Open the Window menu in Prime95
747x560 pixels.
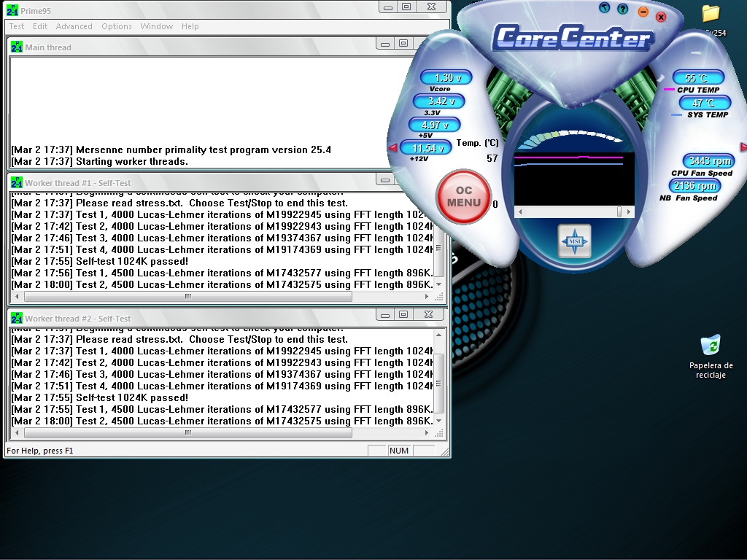(157, 26)
